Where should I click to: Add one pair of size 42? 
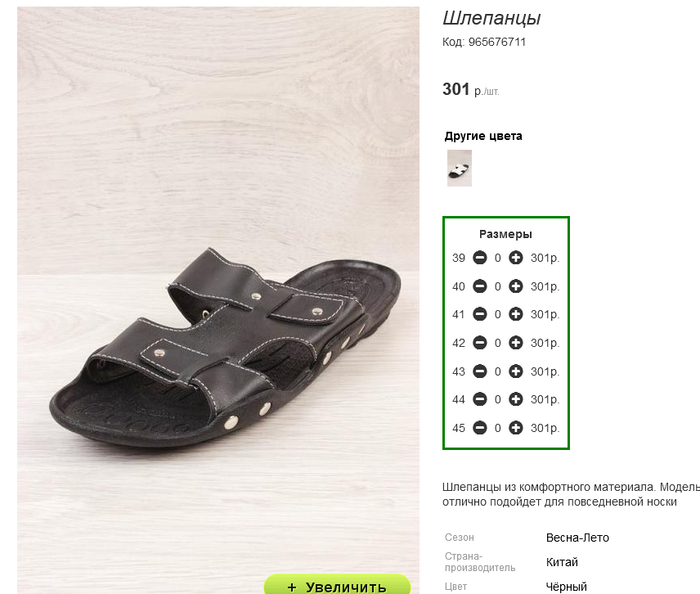click(516, 343)
